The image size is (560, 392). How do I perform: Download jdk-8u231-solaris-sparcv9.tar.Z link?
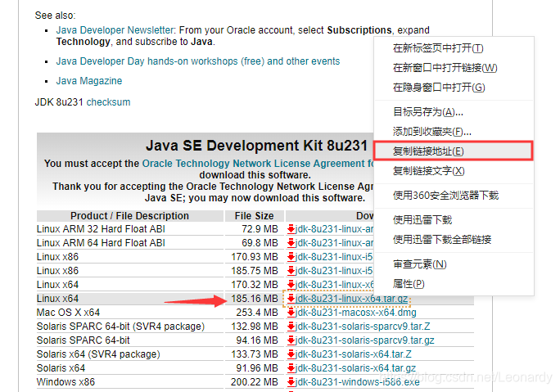pyautogui.click(x=363, y=327)
